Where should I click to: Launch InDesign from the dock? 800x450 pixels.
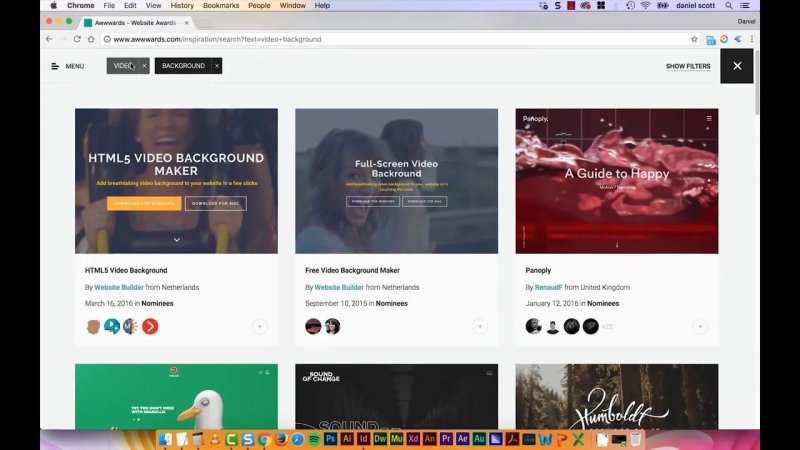[x=363, y=439]
